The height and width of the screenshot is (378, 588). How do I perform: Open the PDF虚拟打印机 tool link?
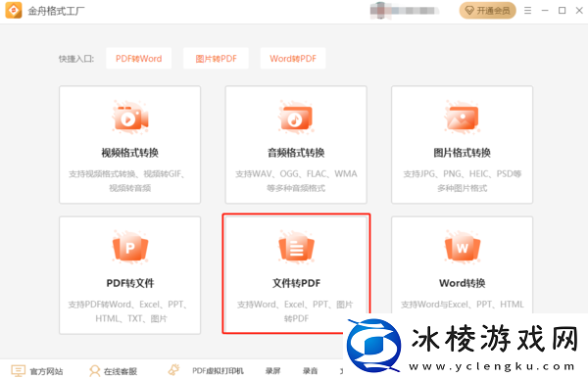[x=218, y=371]
